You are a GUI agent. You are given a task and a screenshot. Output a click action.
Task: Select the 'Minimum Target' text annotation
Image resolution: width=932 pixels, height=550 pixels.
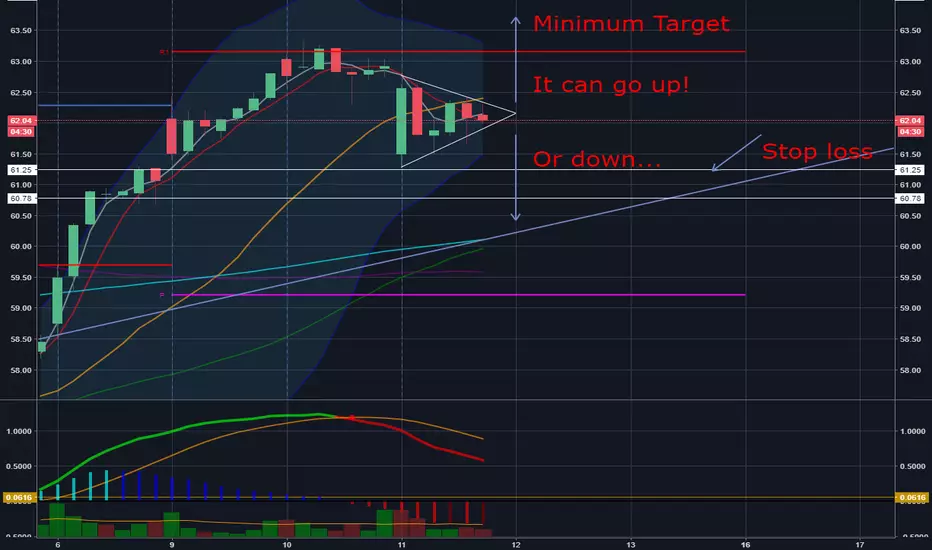(x=631, y=24)
